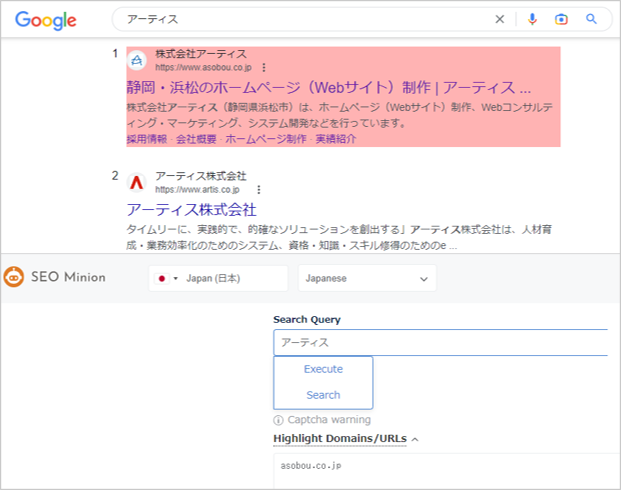This screenshot has height=490, width=621.
Task: Clear the Google search box text
Action: (499, 19)
